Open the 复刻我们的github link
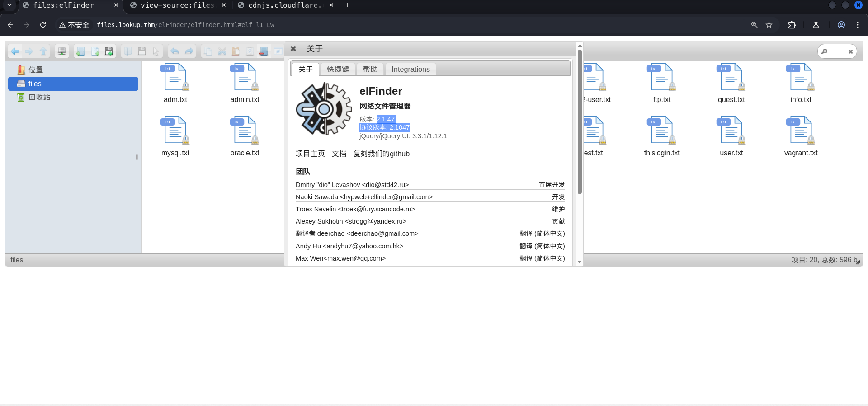 pyautogui.click(x=382, y=154)
